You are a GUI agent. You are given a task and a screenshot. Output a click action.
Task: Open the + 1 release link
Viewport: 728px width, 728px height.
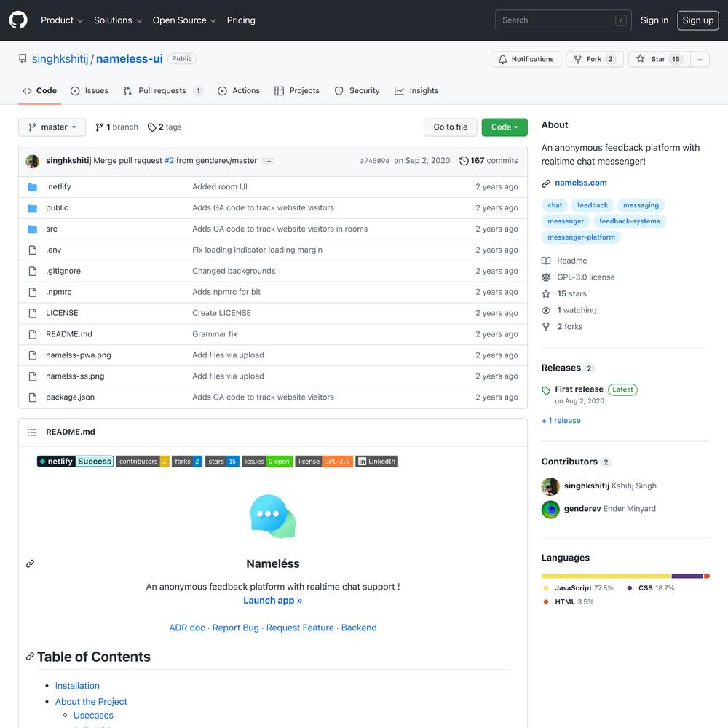561,421
